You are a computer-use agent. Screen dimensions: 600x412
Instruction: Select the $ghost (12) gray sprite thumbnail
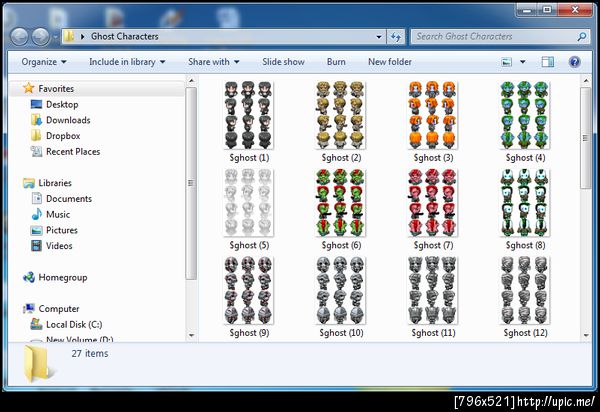coord(525,290)
